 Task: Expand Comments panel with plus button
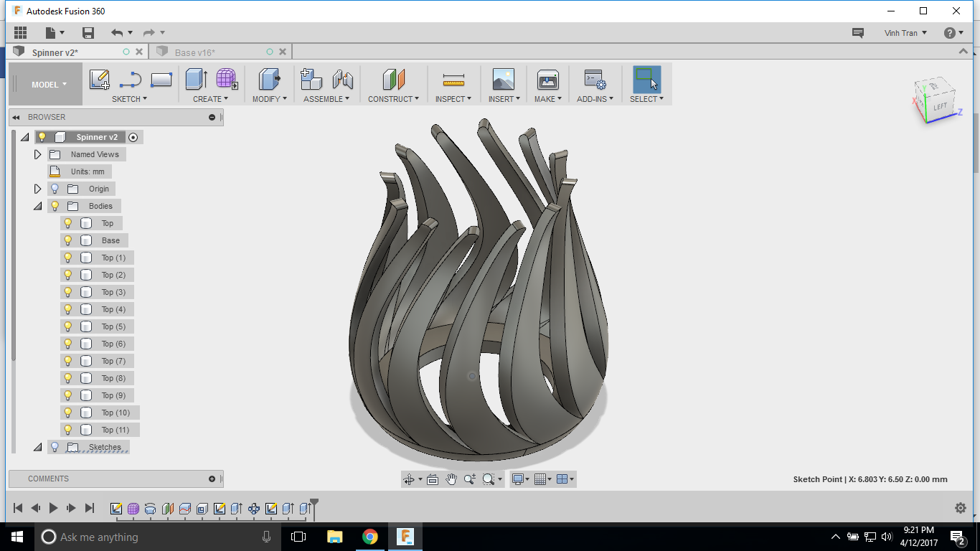[x=212, y=479]
